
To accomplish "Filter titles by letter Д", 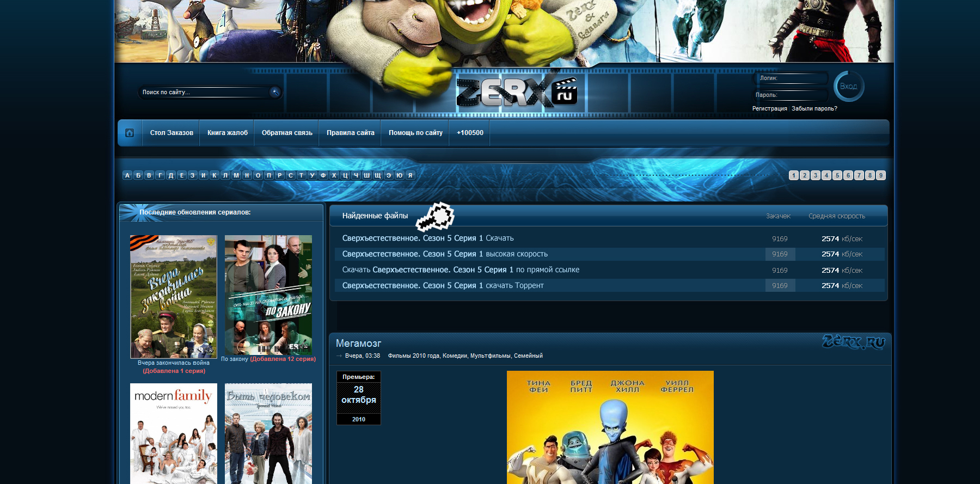I will pos(171,175).
